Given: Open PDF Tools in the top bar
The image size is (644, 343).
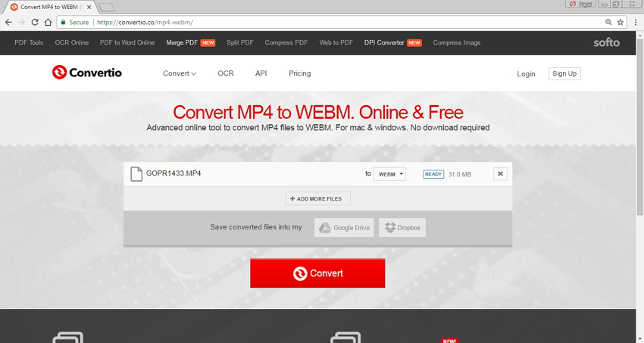Looking at the screenshot, I should [29, 42].
